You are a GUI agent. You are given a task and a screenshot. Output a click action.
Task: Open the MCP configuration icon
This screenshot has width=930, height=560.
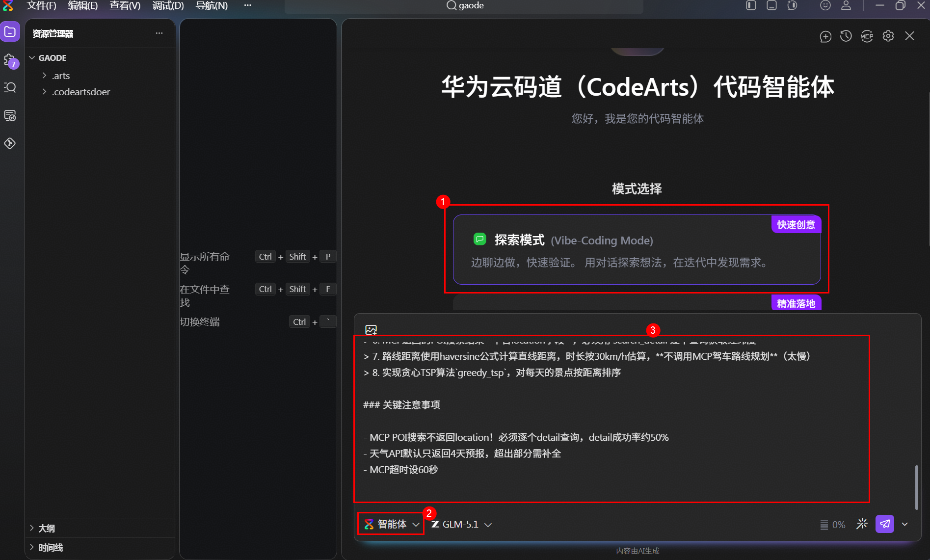coord(867,36)
